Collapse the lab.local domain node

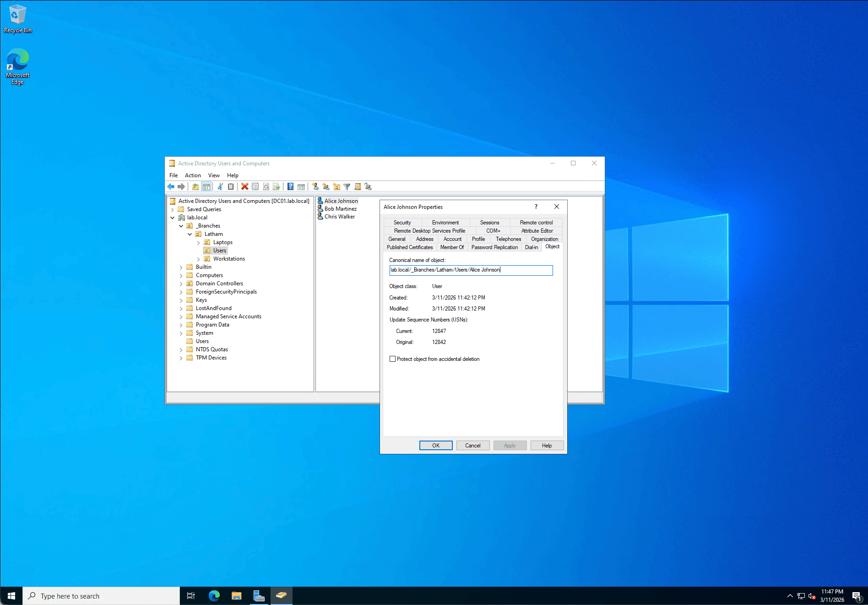click(173, 218)
